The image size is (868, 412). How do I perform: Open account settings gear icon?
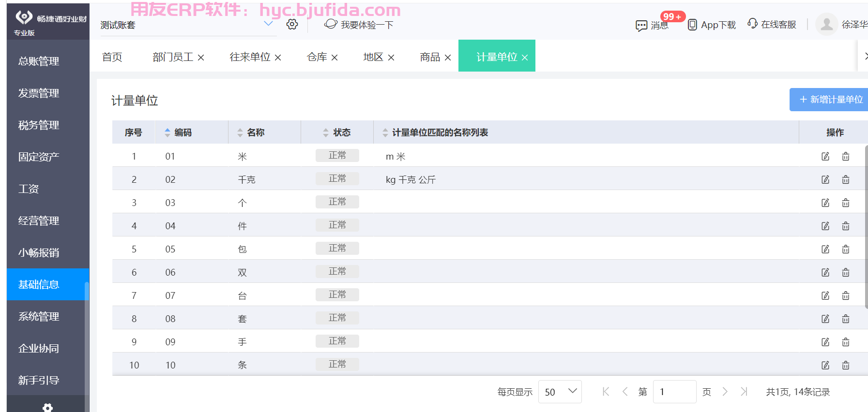[292, 24]
